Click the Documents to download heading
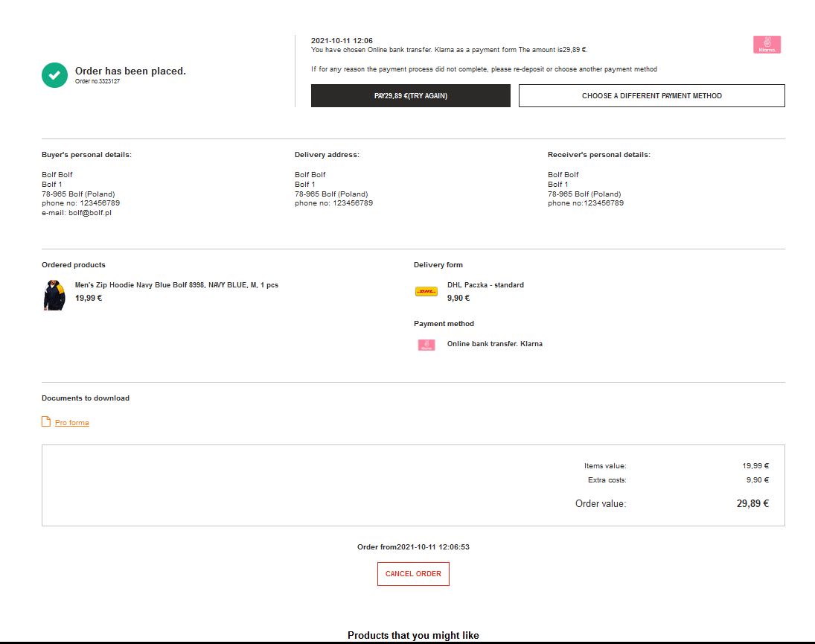Image resolution: width=815 pixels, height=644 pixels. coord(86,398)
